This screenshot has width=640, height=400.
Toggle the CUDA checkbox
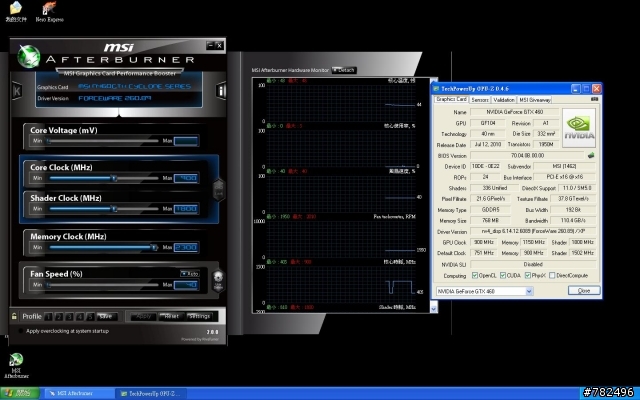[503, 276]
